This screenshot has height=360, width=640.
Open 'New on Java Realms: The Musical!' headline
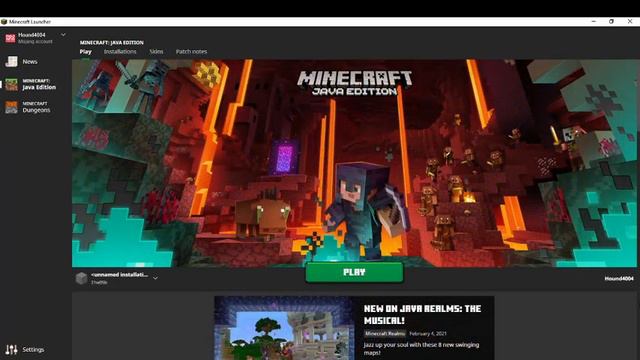coord(422,314)
